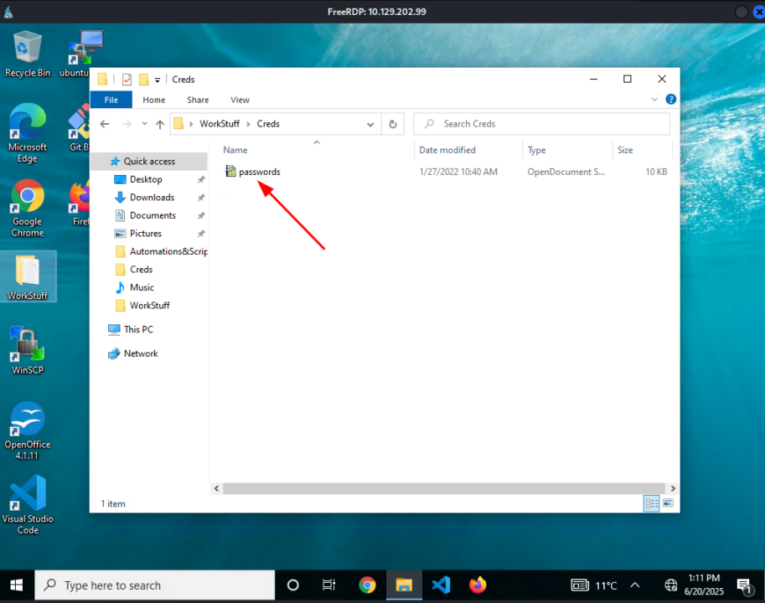
Task: Click Firefox icon in taskbar
Action: click(477, 585)
